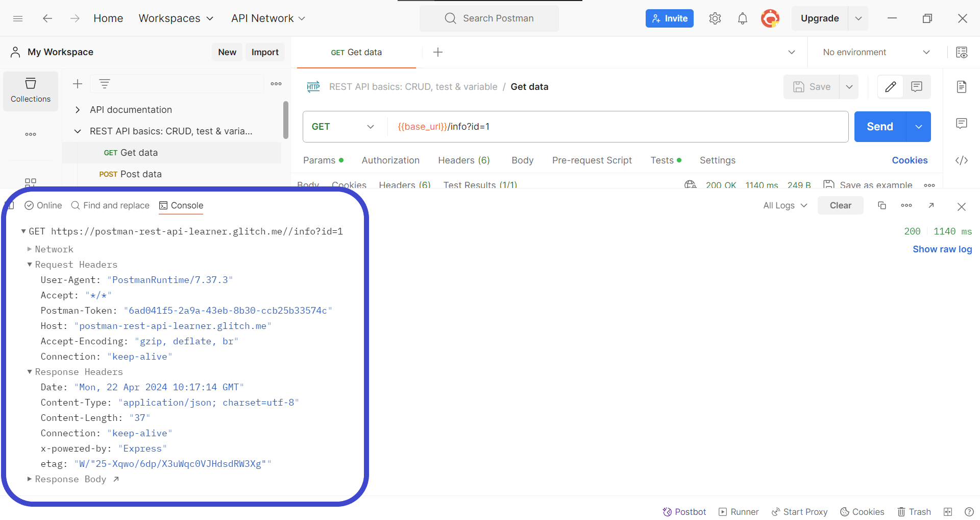Create new collection with plus icon

[78, 84]
